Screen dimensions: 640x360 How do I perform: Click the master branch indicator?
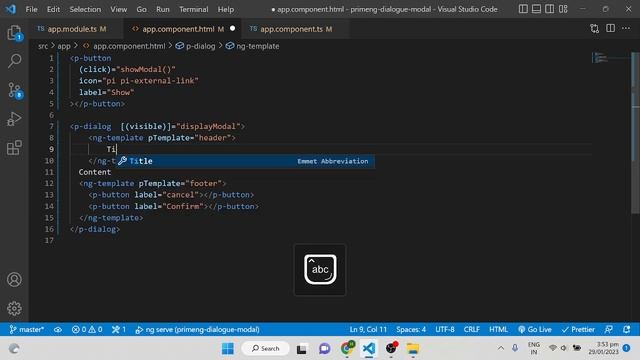pos(27,329)
